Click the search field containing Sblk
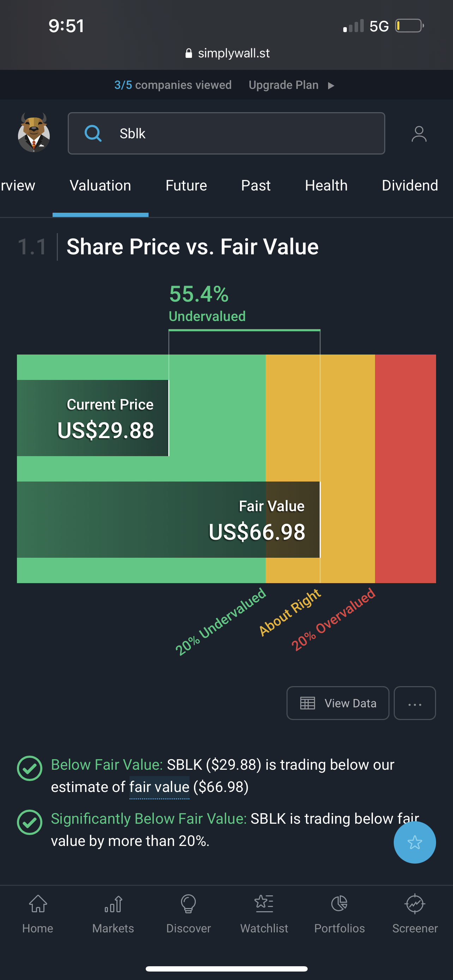453x980 pixels. coord(226,133)
